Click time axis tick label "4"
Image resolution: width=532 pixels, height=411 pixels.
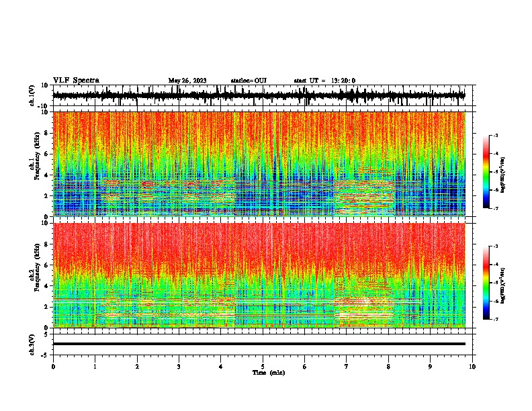pos(221,367)
